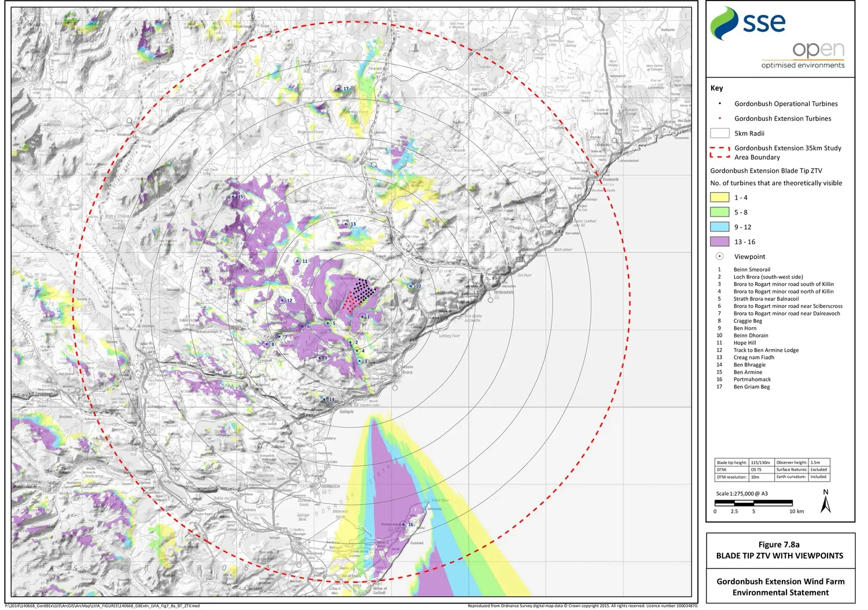Select viewpoint marker 8 on the map
The image size is (868, 610).
point(266,344)
